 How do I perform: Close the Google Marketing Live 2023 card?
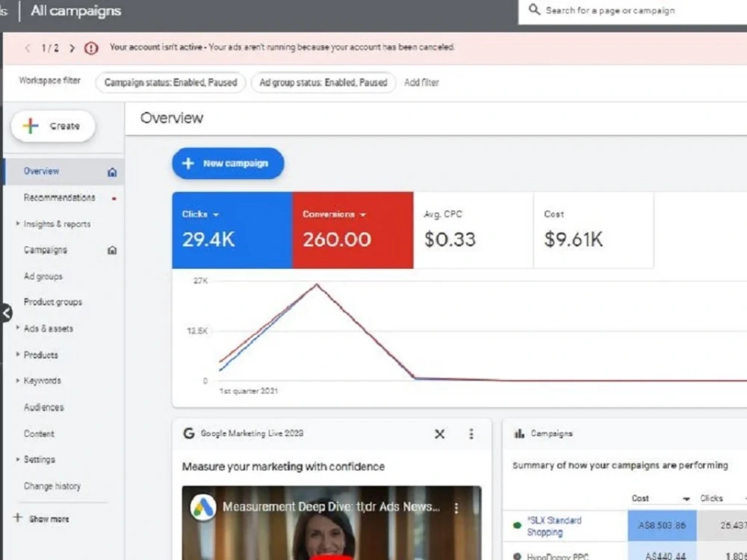tap(440, 434)
